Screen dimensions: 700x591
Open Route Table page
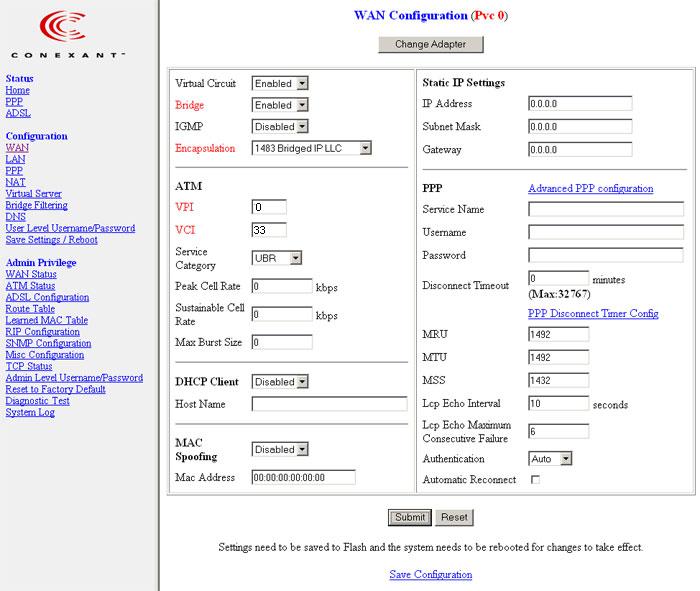30,309
